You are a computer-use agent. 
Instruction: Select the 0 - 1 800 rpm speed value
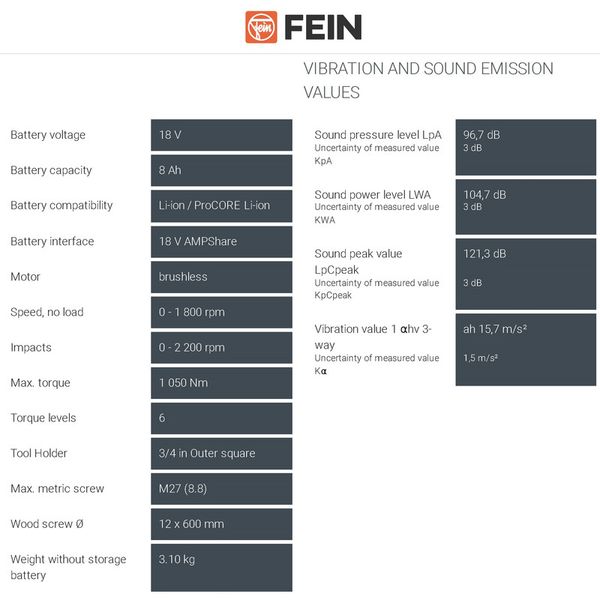pos(192,312)
